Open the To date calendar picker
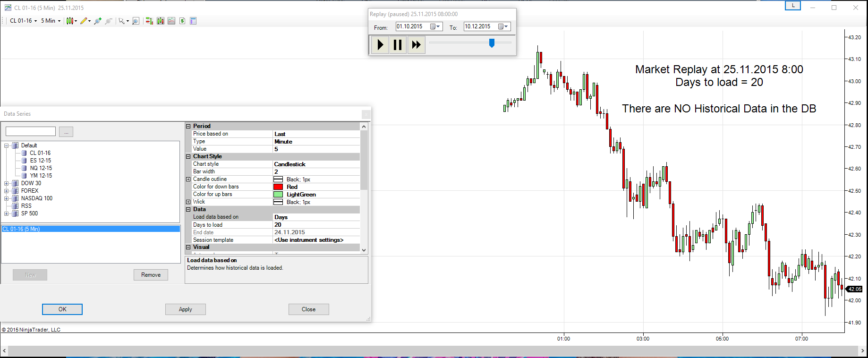The image size is (868, 358). [x=503, y=26]
